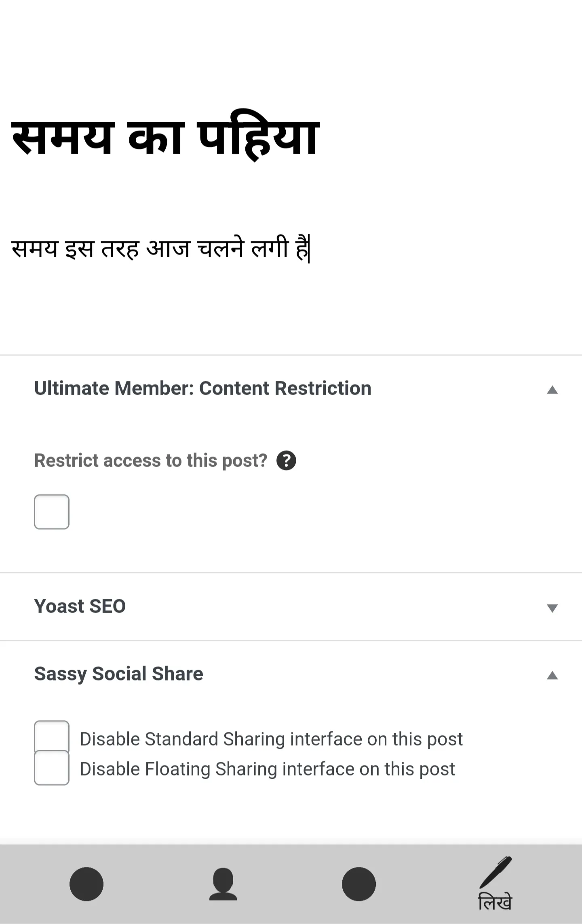The image size is (582, 924).
Task: Open the user profile icon in bottom bar
Action: 223,884
